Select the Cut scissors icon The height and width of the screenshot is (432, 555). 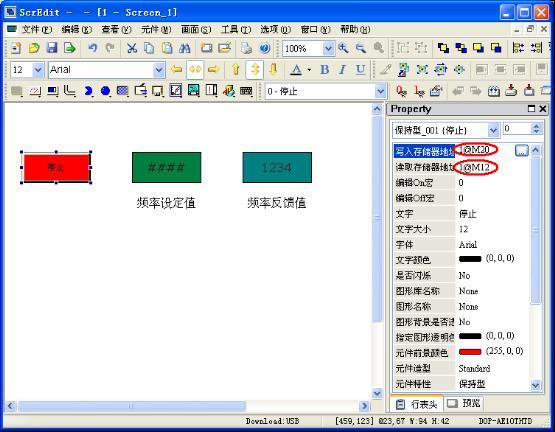[x=132, y=48]
